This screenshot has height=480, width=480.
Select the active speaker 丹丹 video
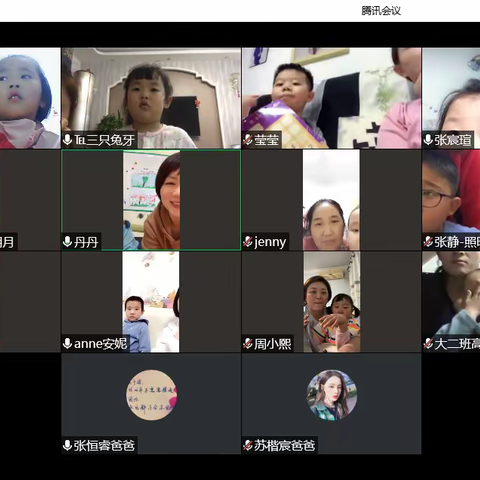[151, 200]
